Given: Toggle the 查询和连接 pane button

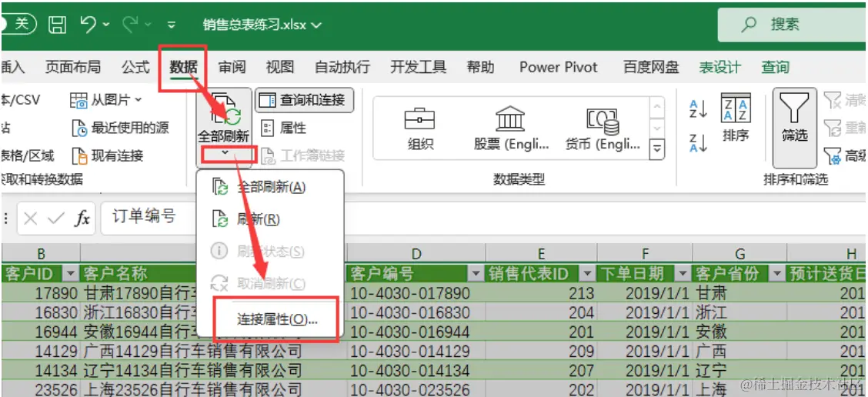Looking at the screenshot, I should [x=305, y=100].
